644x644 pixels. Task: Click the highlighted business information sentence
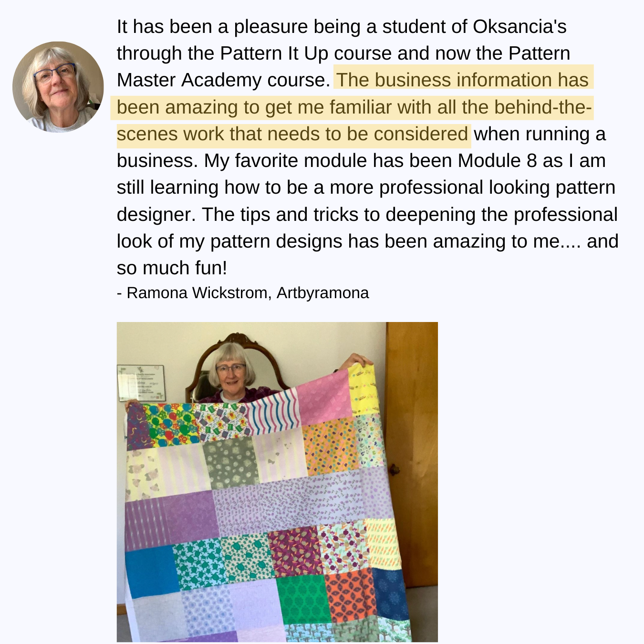tap(354, 107)
